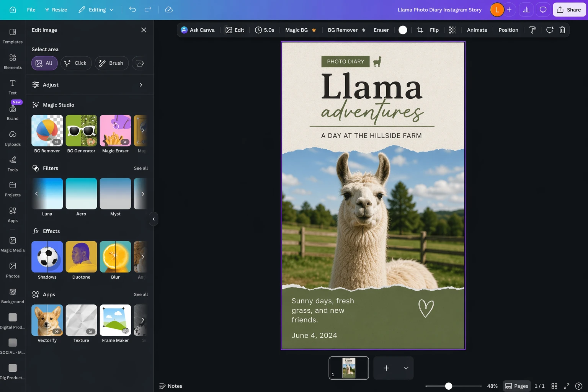Open the File menu

point(31,10)
